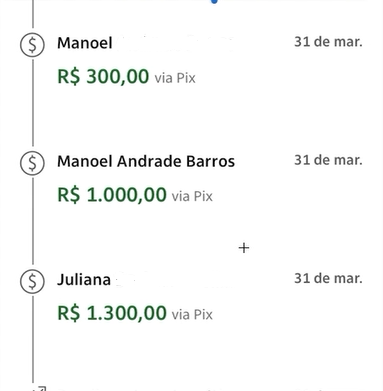Open Juliana's transaction entry
This screenshot has height=391, width=383.
84,279
